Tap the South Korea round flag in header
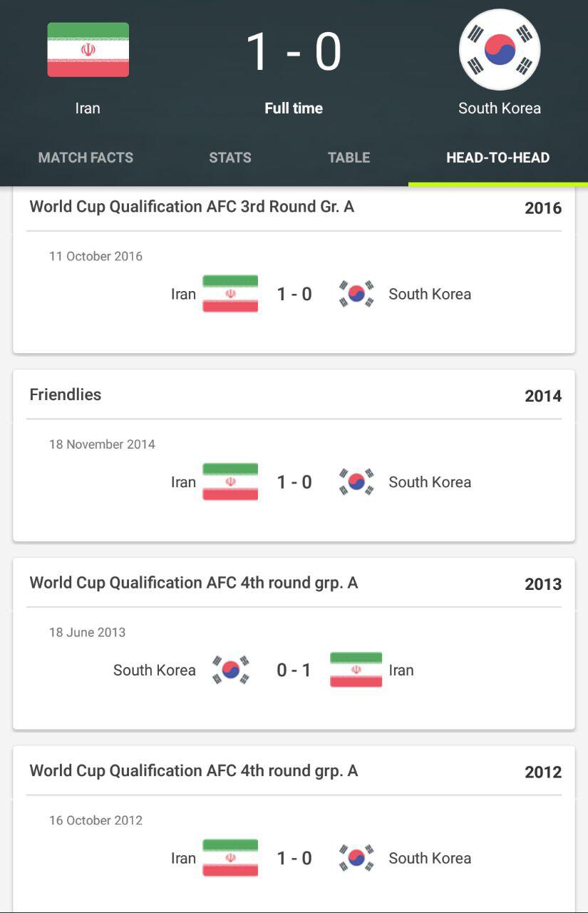Screen dimensions: 588x913 click(x=500, y=50)
